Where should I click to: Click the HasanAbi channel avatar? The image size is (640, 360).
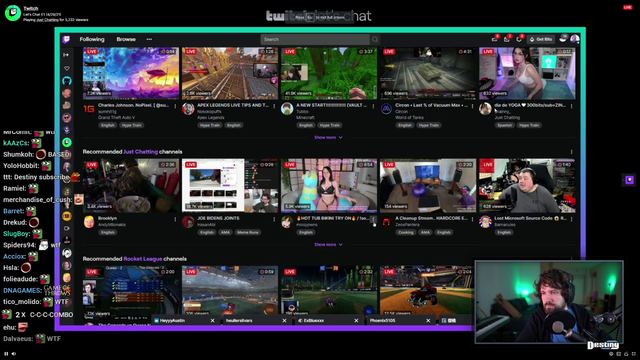(x=188, y=222)
